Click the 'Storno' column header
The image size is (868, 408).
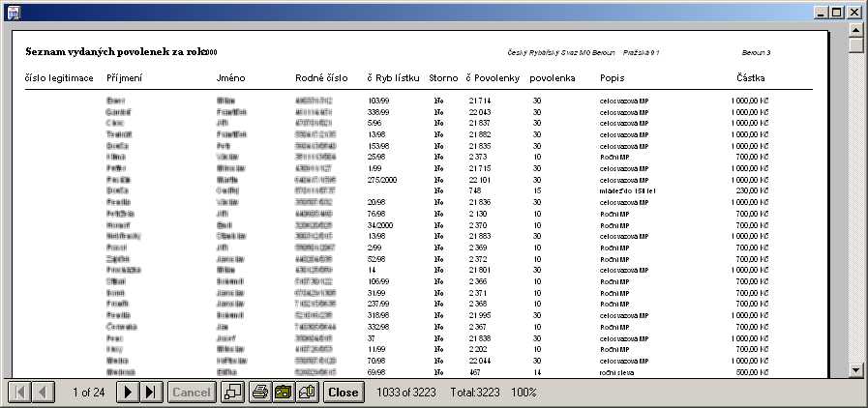click(x=443, y=78)
